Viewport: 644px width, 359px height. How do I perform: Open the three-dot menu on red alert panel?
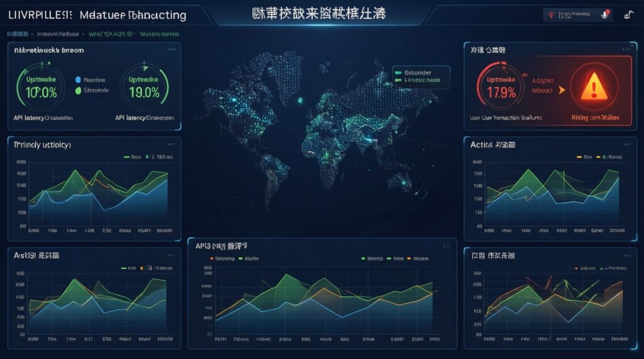click(x=626, y=48)
